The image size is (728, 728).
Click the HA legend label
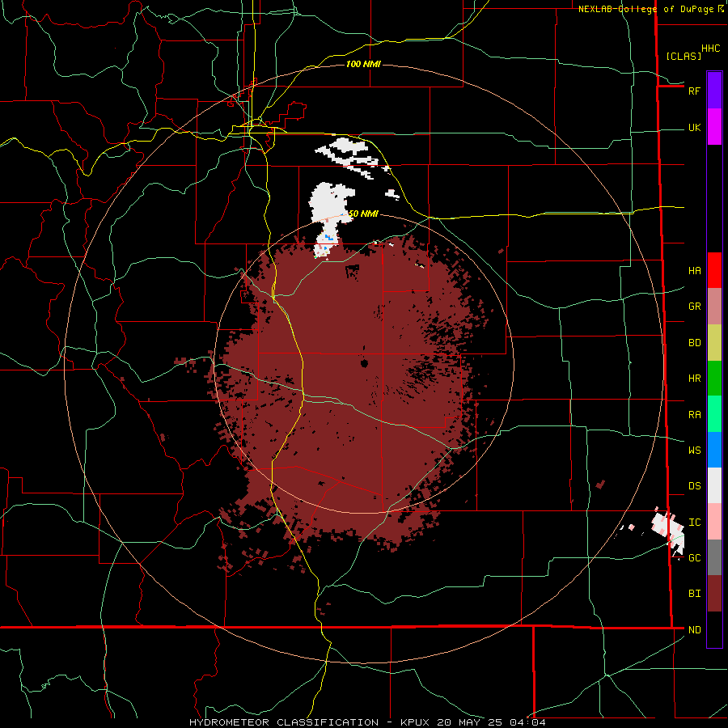(694, 271)
